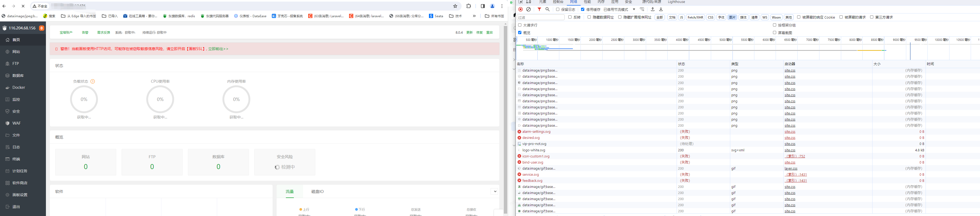Open 面板设置 in the sidebar
The image size is (980, 216).
pyautogui.click(x=23, y=195)
